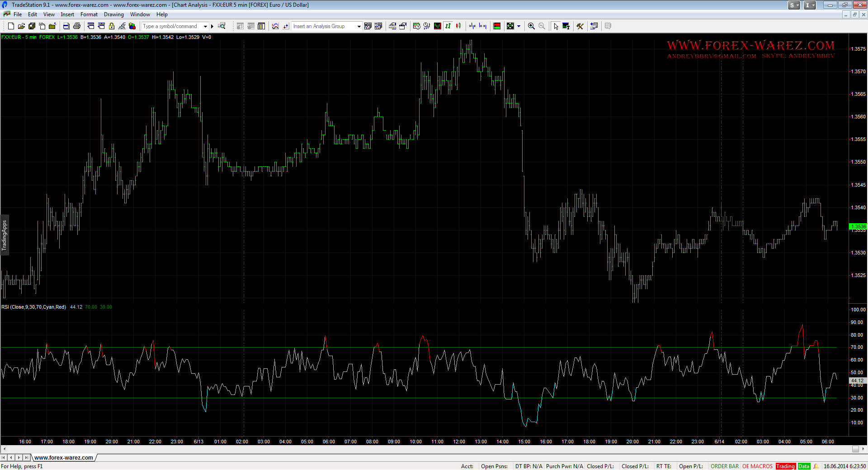Click the hammer tools icon
The image size is (868, 470).
580,26
